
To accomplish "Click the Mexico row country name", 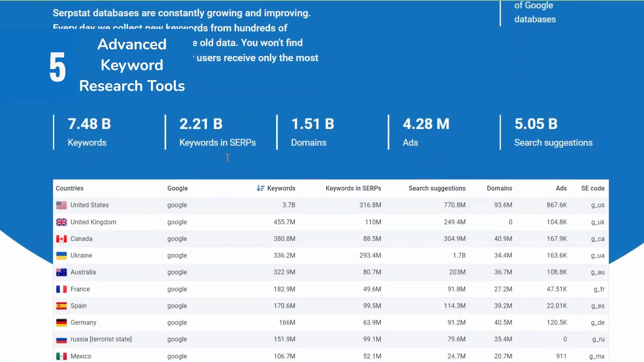I will [x=81, y=356].
